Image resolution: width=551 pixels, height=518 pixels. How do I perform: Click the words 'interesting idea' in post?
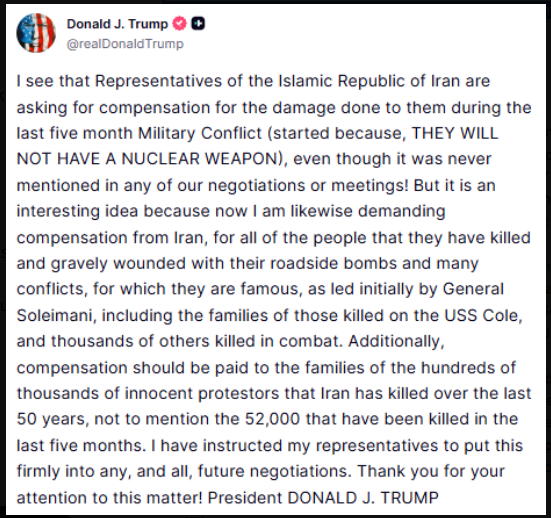[77, 211]
